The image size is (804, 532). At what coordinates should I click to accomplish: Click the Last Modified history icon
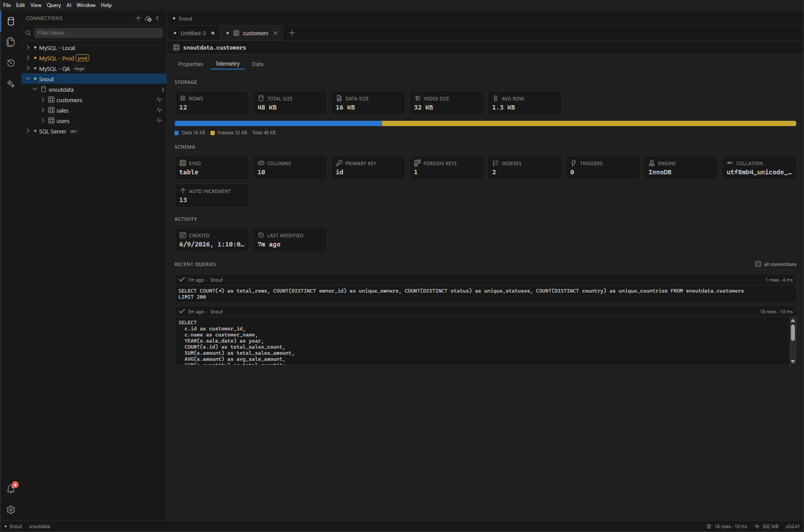coord(261,235)
